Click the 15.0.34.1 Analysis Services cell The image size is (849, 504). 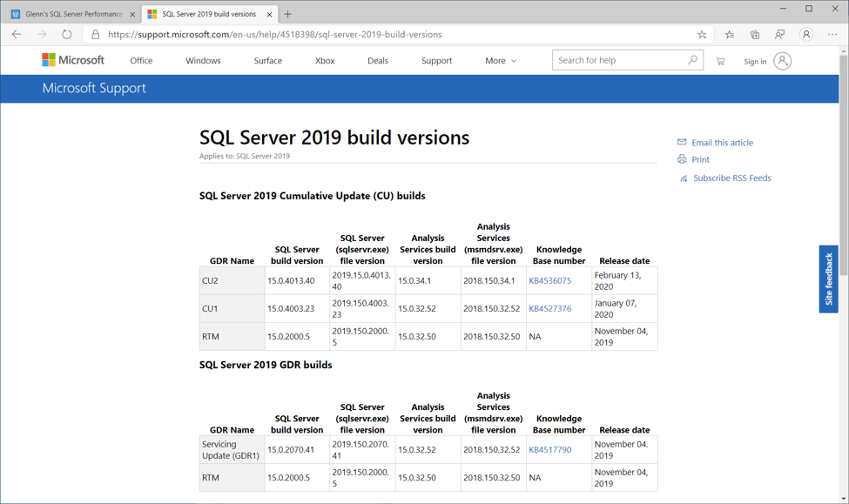coord(428,280)
